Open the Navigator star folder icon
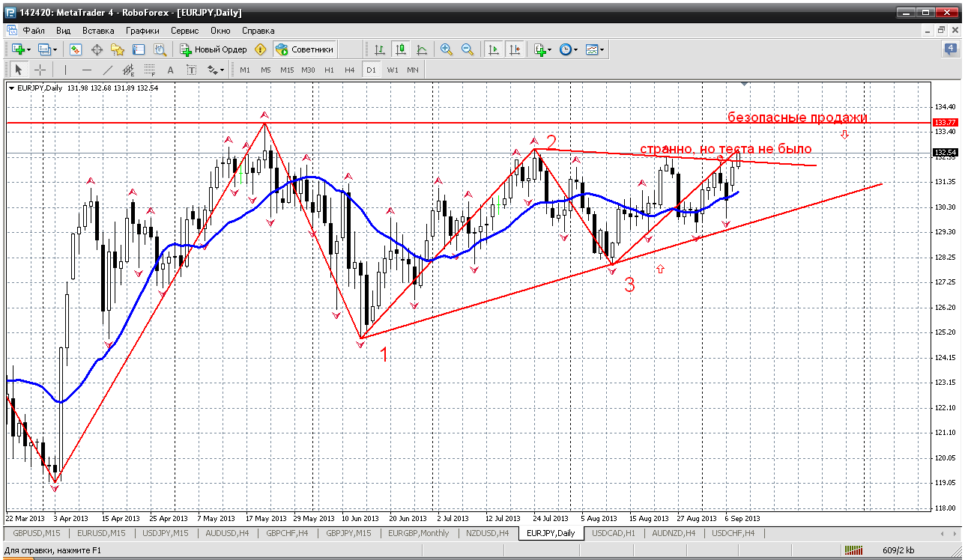This screenshot has height=560, width=965. pyautogui.click(x=118, y=49)
